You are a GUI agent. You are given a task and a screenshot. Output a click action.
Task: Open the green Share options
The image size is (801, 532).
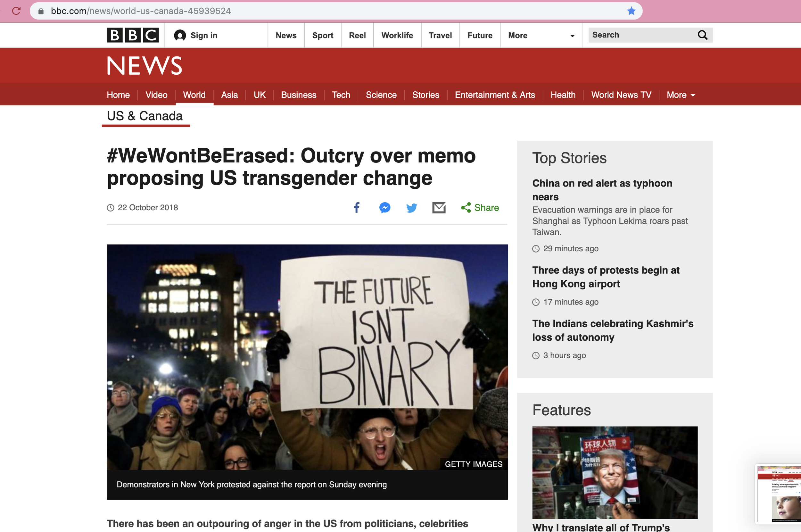[480, 207]
